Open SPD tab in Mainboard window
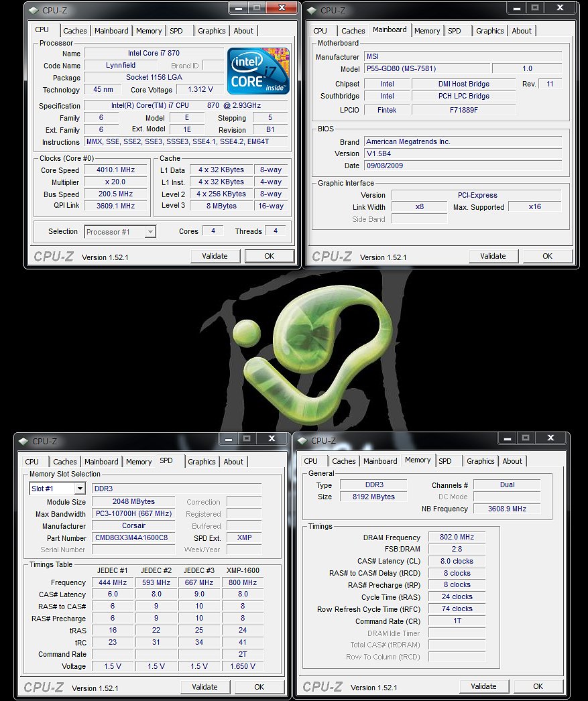Viewport: 588px width, 701px height. (x=455, y=31)
